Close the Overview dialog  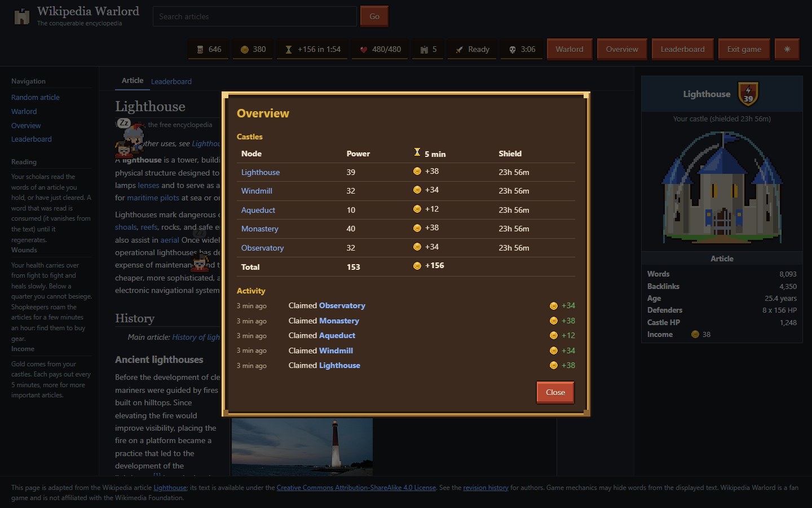(555, 392)
